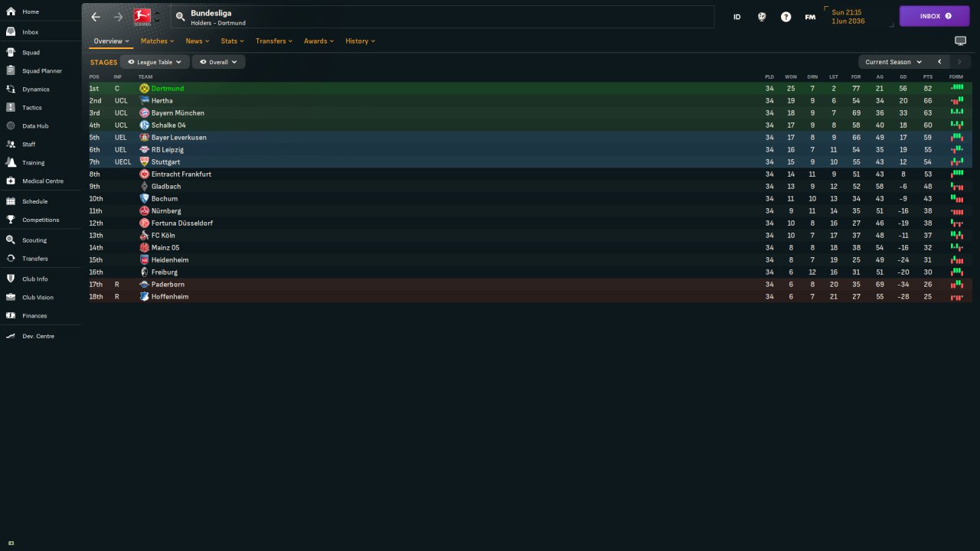Open Eintracht Frankfurt team link
Image resolution: width=980 pixels, height=551 pixels.
click(x=181, y=174)
